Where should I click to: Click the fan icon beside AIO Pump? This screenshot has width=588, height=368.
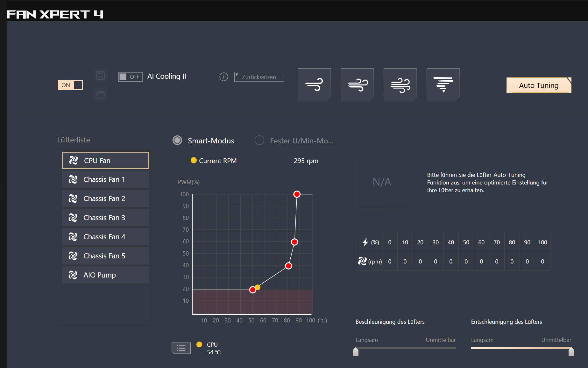point(73,275)
